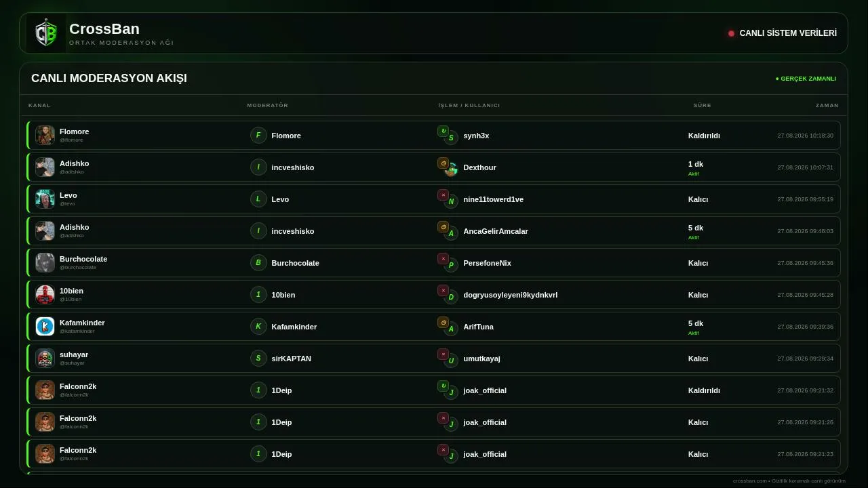Click moderator badge L next to Levo
This screenshot has width=868, height=488.
pyautogui.click(x=258, y=199)
